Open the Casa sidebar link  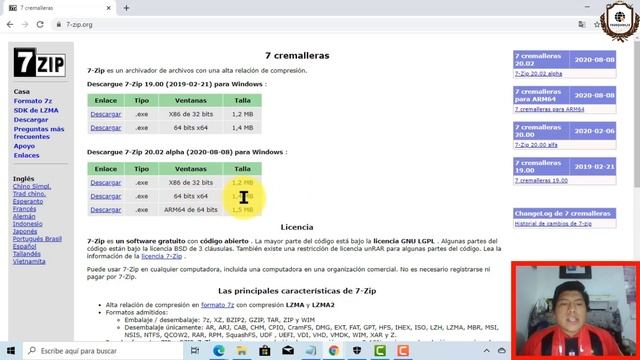pos(22,91)
